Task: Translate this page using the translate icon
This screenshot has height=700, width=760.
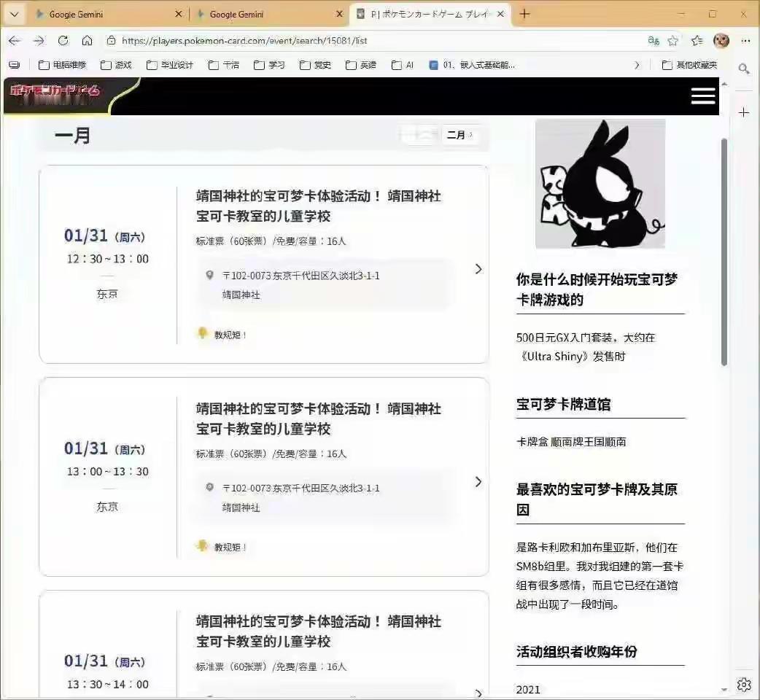Action: (654, 42)
